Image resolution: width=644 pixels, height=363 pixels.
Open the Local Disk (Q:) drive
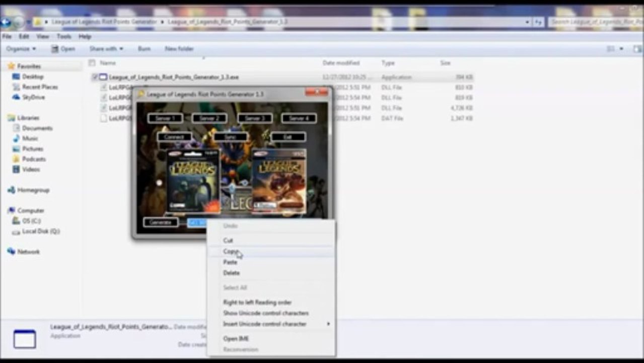(x=41, y=231)
